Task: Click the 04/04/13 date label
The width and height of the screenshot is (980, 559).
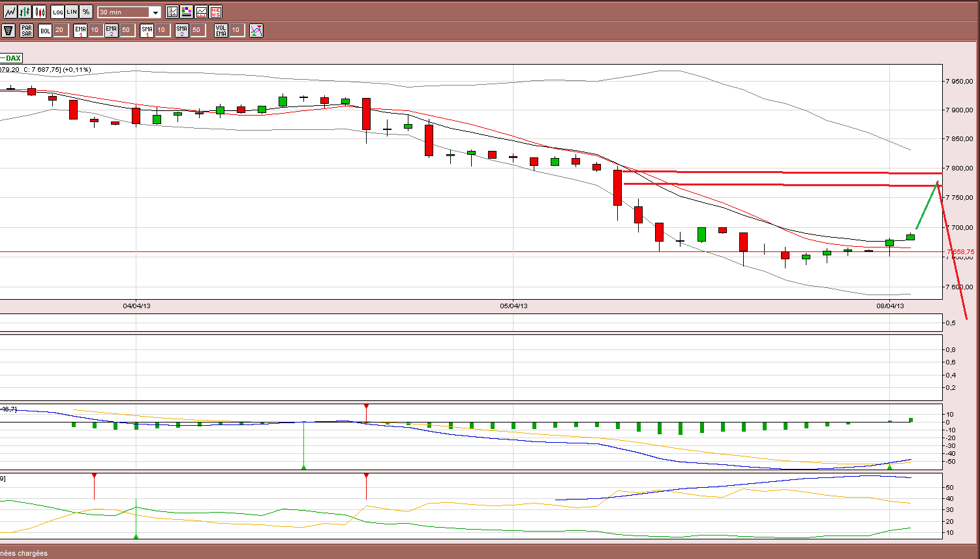Action: click(x=136, y=306)
